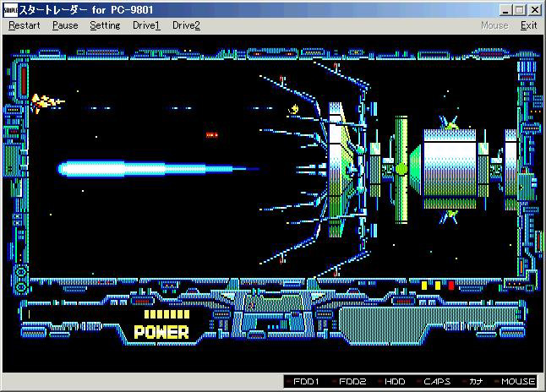
Task: Click the yellow power gauge bar
Action: (x=167, y=314)
